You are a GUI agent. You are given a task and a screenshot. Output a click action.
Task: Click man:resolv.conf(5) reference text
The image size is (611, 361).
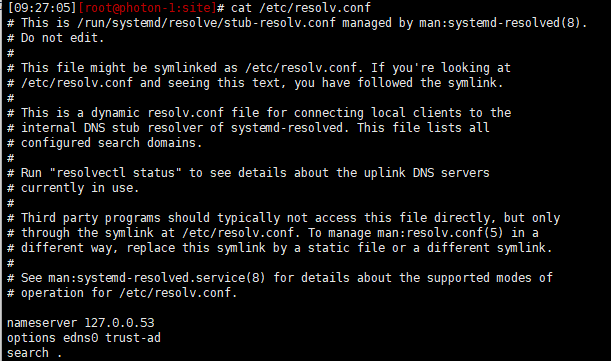(440, 233)
